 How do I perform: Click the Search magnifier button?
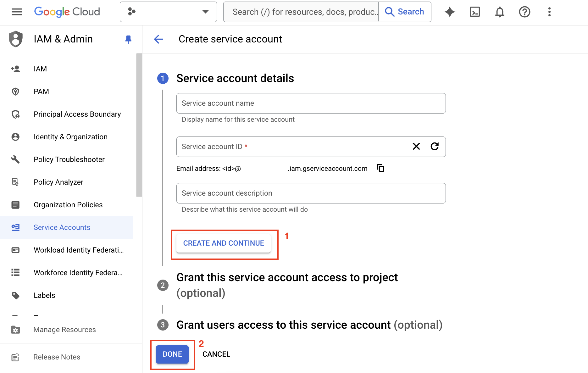404,12
